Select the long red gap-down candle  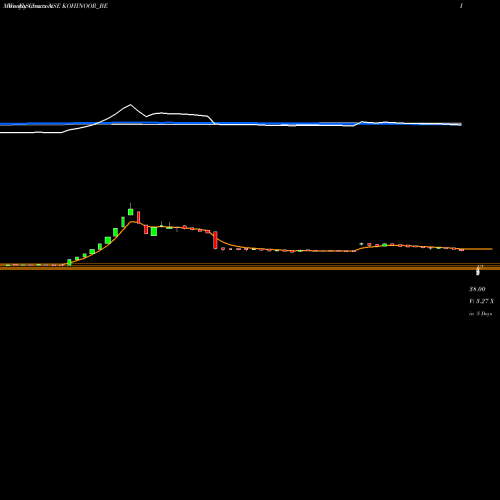pyautogui.click(x=215, y=240)
